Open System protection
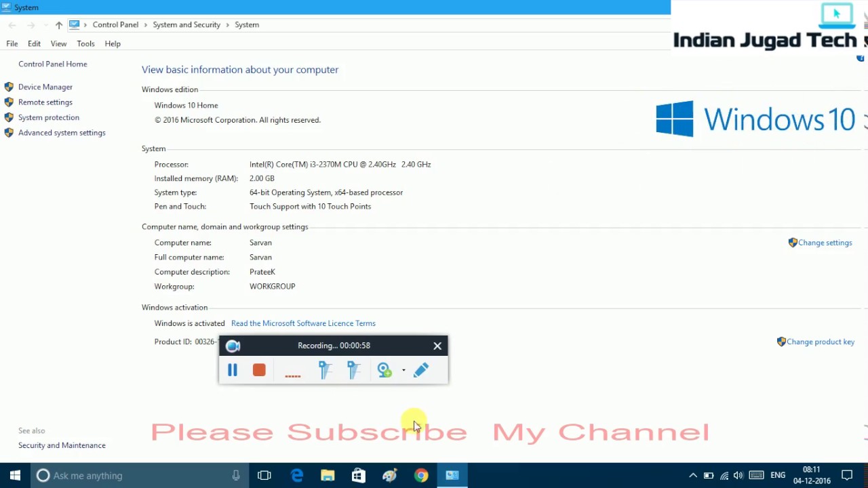The image size is (868, 488). (x=49, y=117)
